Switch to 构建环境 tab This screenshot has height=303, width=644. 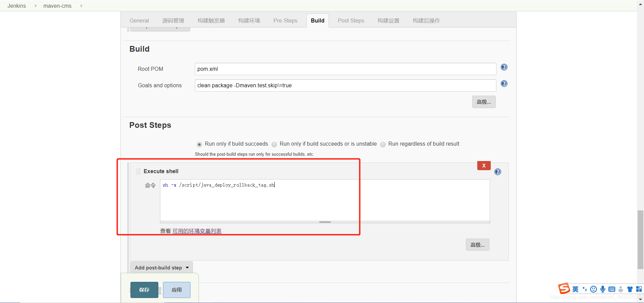[249, 20]
